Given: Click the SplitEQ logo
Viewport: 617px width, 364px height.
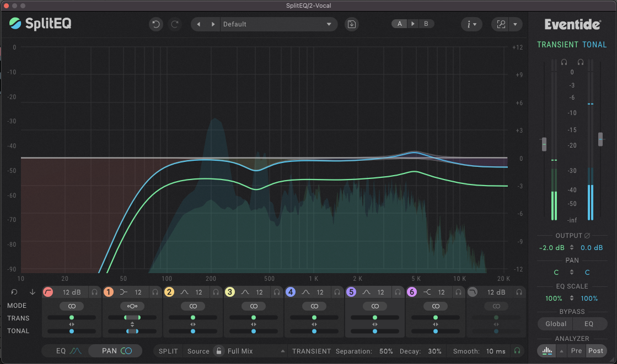Looking at the screenshot, I should [x=40, y=24].
